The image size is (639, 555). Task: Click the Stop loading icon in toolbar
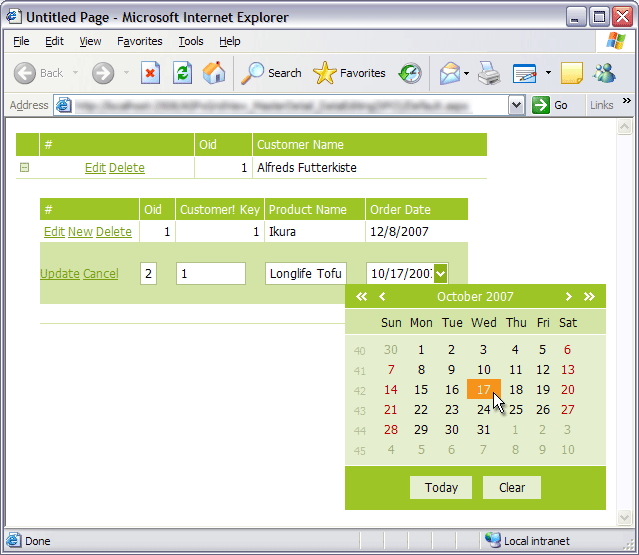(150, 73)
